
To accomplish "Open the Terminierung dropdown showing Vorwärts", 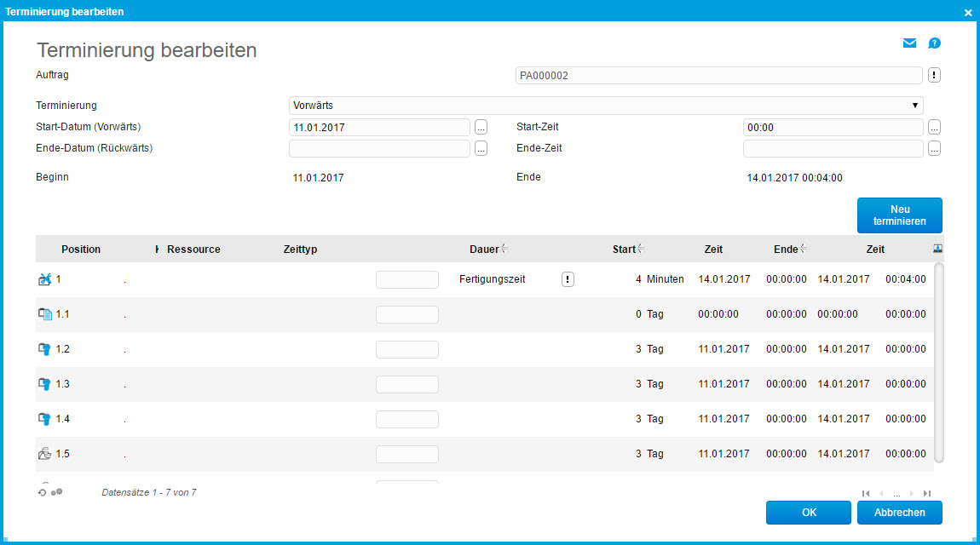I will point(915,105).
